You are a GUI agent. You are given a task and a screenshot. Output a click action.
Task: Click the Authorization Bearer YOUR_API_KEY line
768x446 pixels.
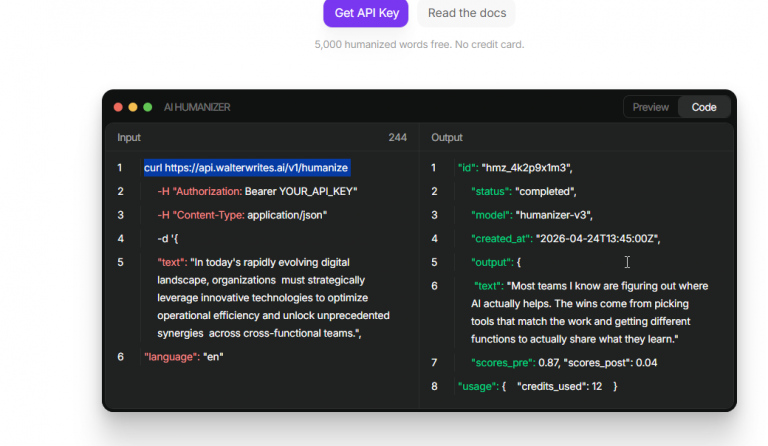[x=257, y=191]
